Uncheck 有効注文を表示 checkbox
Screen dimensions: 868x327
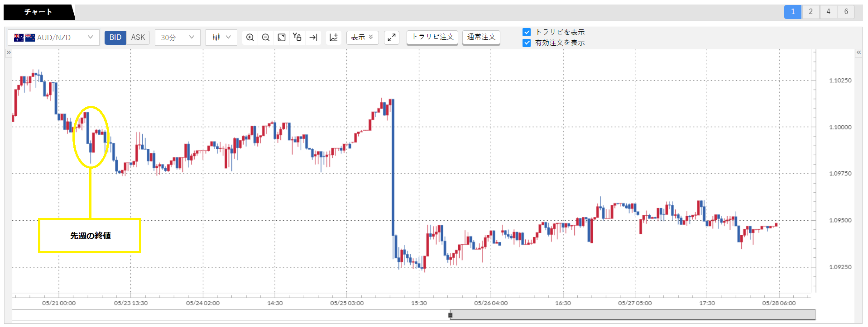point(527,43)
